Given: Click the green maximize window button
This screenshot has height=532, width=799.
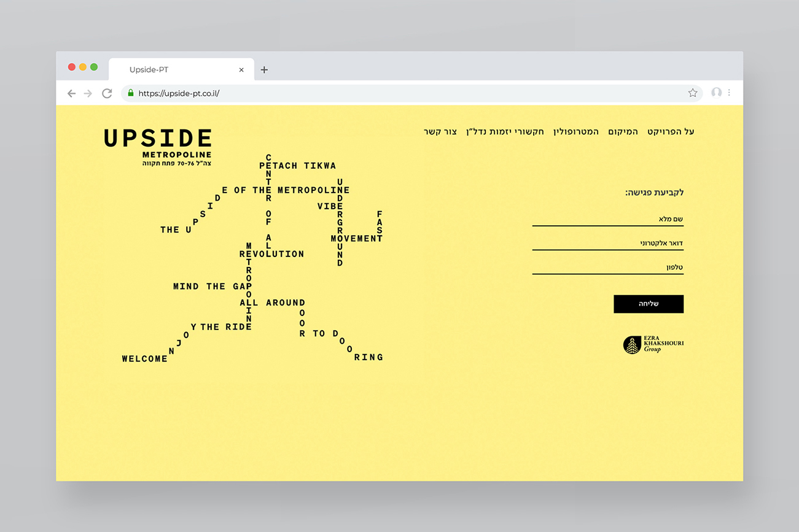Looking at the screenshot, I should 94,67.
